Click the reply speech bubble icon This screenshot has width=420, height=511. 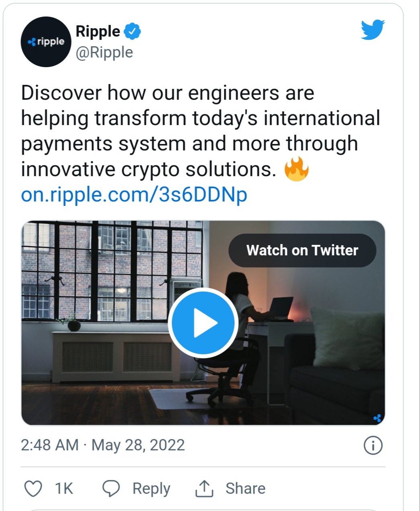(111, 488)
